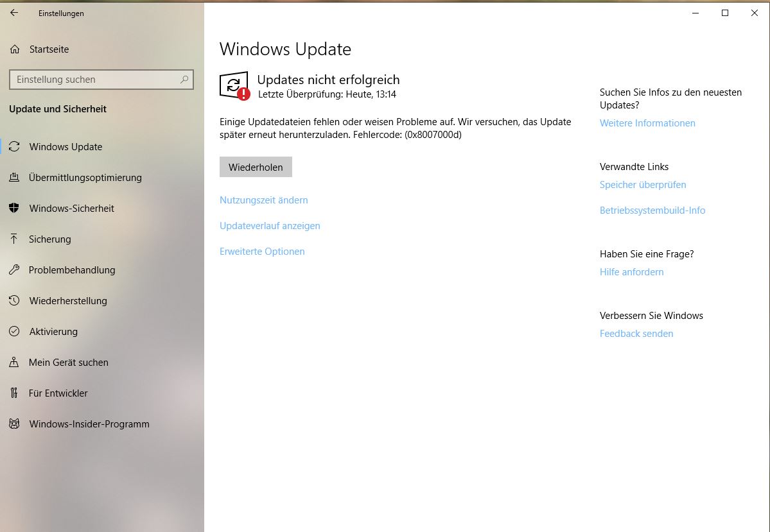This screenshot has height=532, width=770.
Task: Minimize the Einstellungen window
Action: tap(696, 13)
